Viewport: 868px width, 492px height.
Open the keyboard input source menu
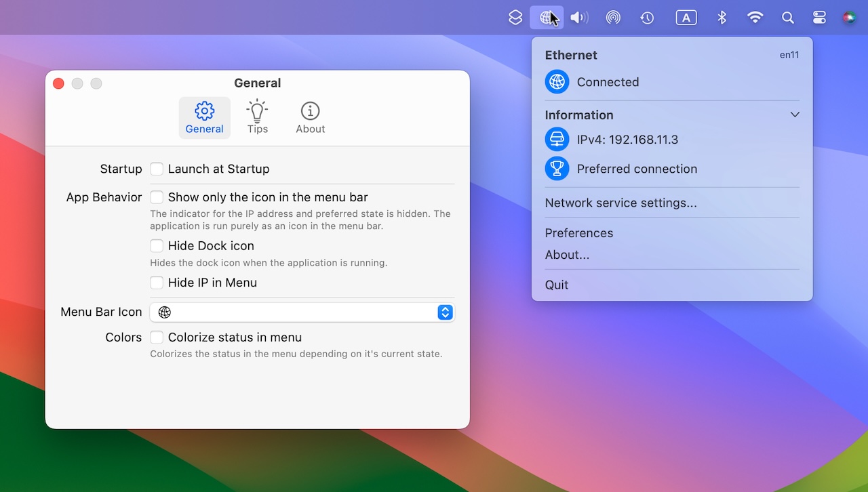686,18
